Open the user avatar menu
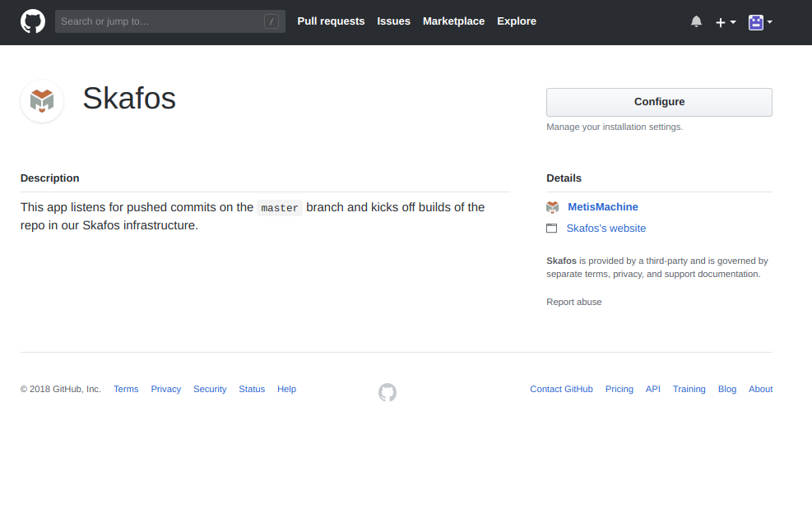 [x=760, y=22]
